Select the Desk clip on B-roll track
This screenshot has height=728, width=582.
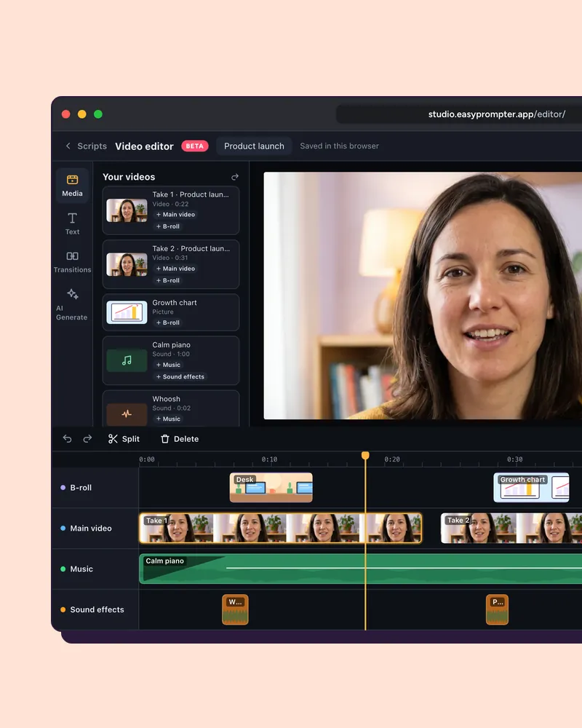tap(271, 488)
